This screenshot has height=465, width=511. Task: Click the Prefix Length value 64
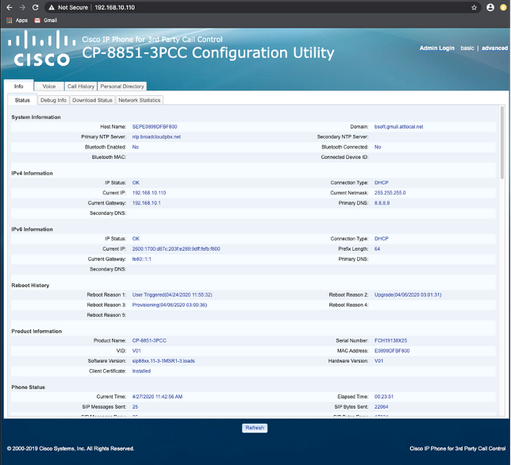[377, 249]
